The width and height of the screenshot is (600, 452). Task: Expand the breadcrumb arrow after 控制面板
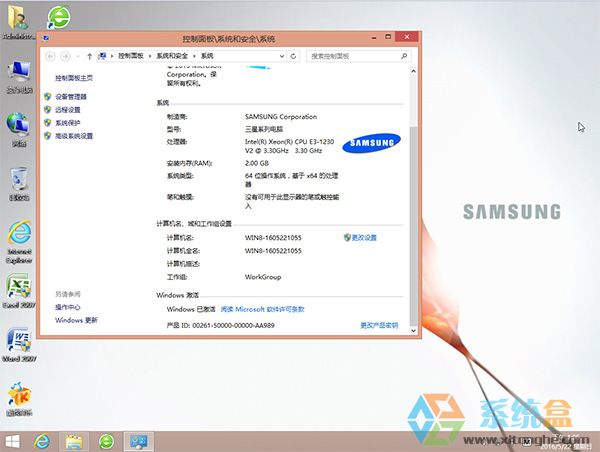pyautogui.click(x=150, y=56)
